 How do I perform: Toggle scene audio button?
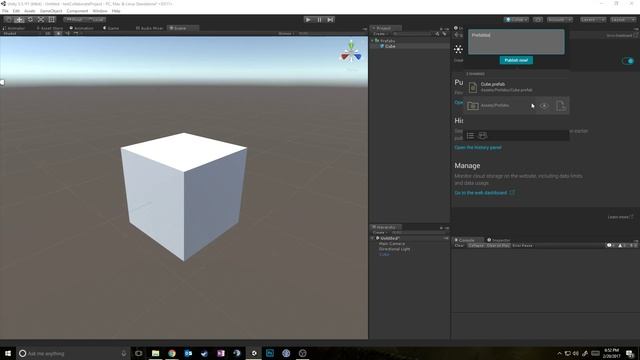click(x=67, y=33)
